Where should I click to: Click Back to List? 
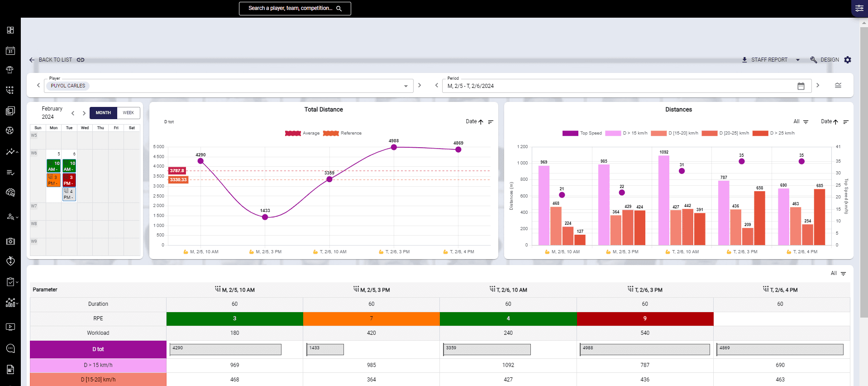[51, 60]
